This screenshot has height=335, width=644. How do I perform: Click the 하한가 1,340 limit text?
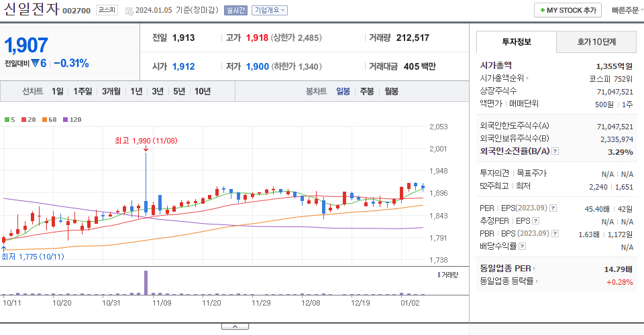pyautogui.click(x=297, y=66)
